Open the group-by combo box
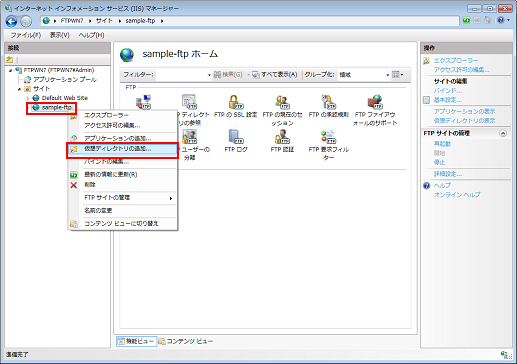 [x=364, y=75]
